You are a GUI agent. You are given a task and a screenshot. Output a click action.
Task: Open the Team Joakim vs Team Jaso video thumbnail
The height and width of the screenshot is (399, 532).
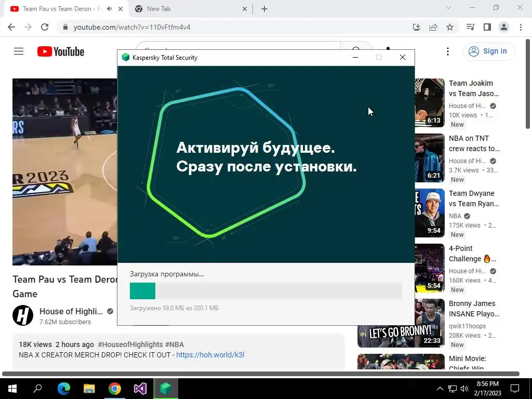(x=430, y=103)
